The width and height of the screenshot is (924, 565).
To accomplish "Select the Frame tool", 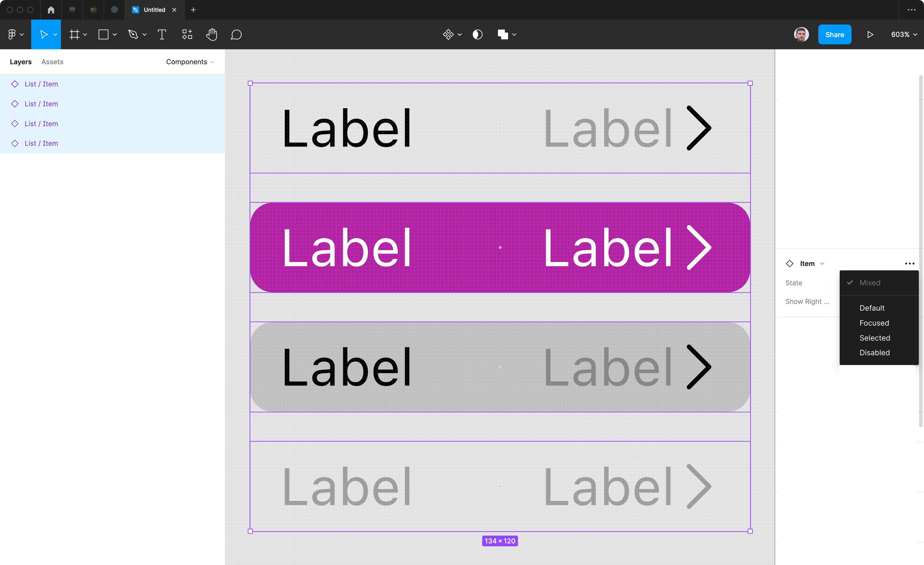I will coord(75,35).
